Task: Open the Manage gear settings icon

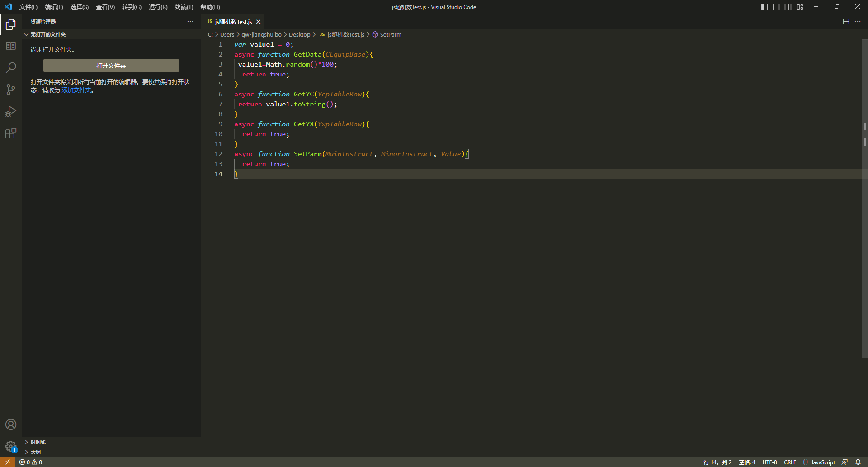Action: click(11, 446)
